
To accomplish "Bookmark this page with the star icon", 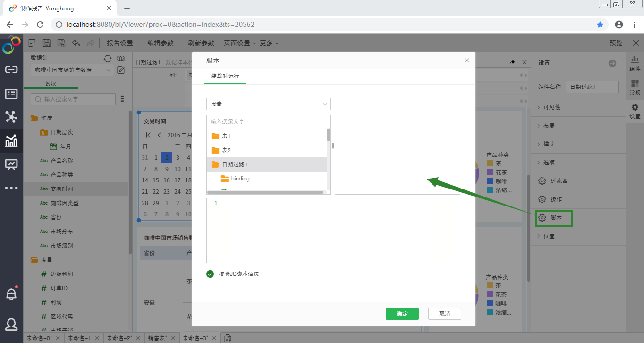I will tap(600, 25).
